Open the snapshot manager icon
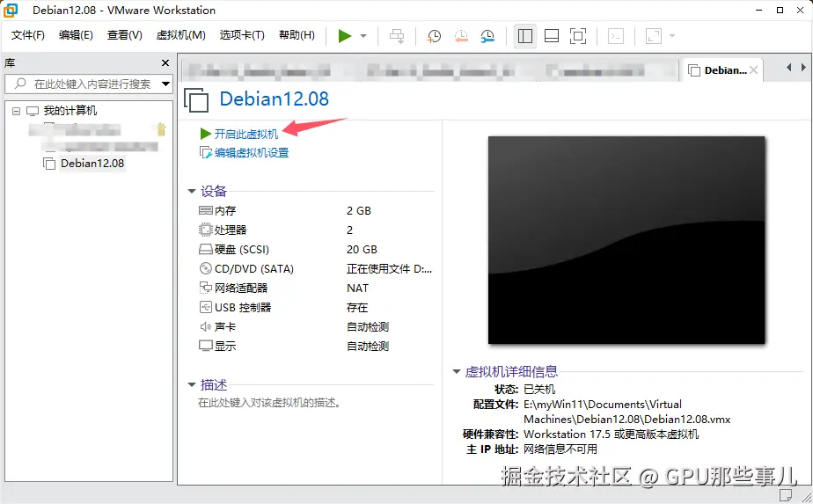The width and height of the screenshot is (813, 504). (x=487, y=36)
